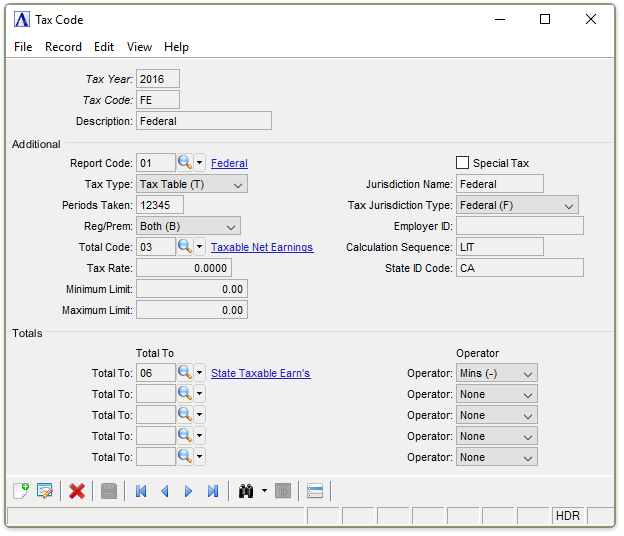This screenshot has width=624, height=536.
Task: Open the Record menu
Action: coord(63,47)
